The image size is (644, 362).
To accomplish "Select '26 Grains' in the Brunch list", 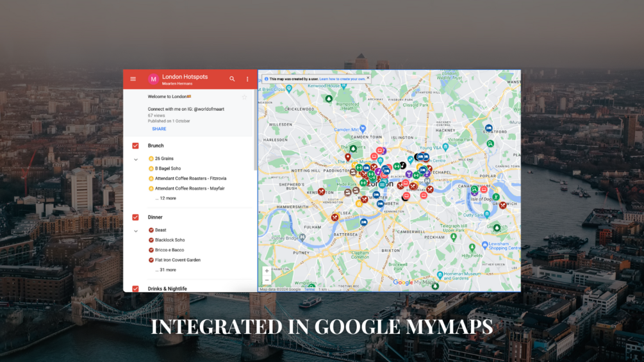I will (x=164, y=158).
